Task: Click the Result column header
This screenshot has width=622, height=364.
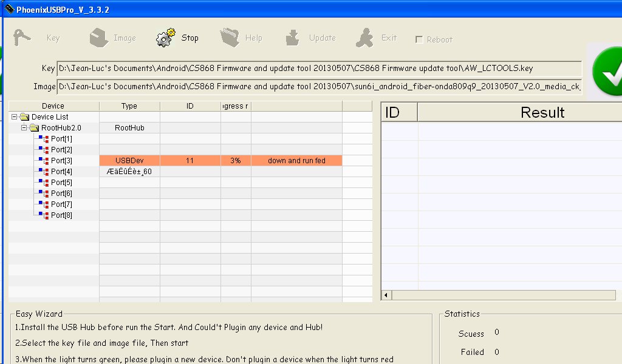Action: pos(520,112)
